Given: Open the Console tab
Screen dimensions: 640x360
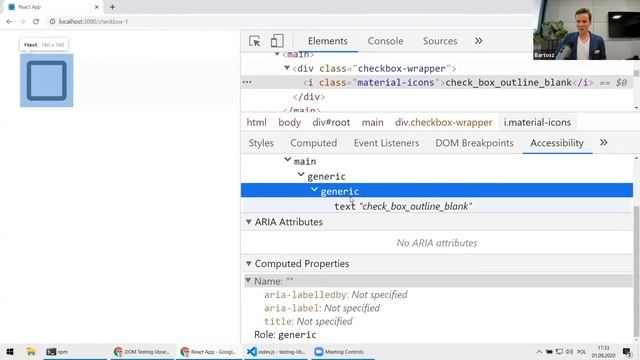Looking at the screenshot, I should click(385, 41).
